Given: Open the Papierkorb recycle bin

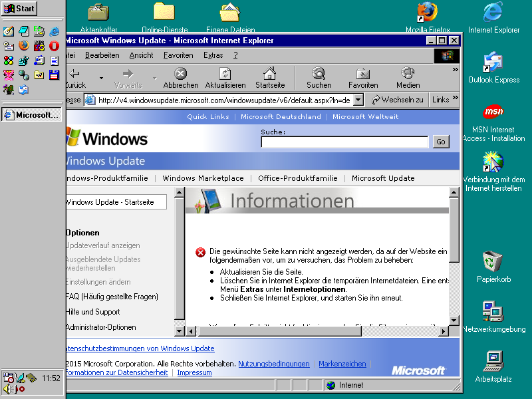Looking at the screenshot, I should [x=493, y=267].
